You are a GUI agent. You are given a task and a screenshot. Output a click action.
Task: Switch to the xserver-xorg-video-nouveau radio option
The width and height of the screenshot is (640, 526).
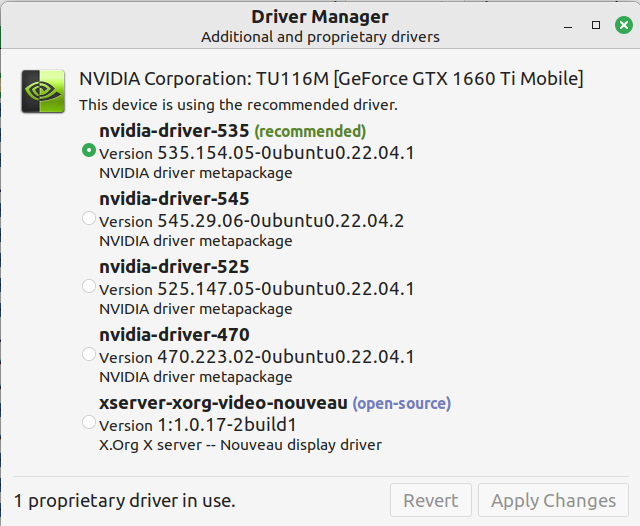tap(89, 422)
